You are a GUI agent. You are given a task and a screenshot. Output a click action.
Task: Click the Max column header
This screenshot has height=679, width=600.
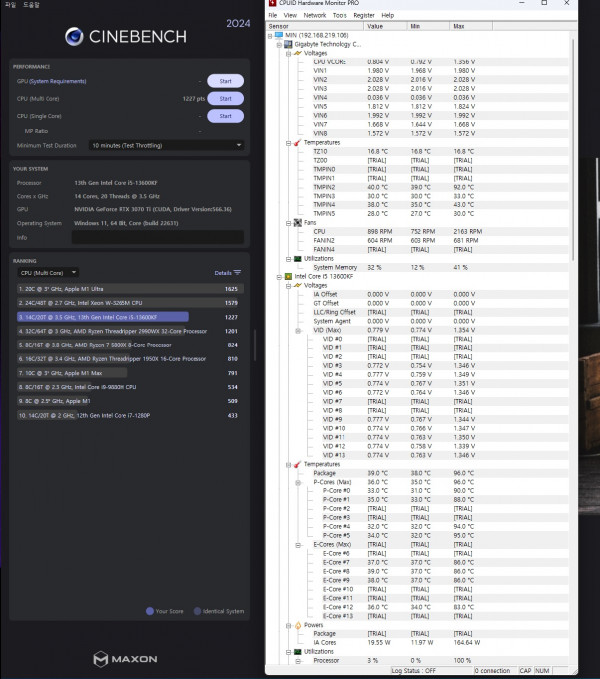tap(471, 26)
